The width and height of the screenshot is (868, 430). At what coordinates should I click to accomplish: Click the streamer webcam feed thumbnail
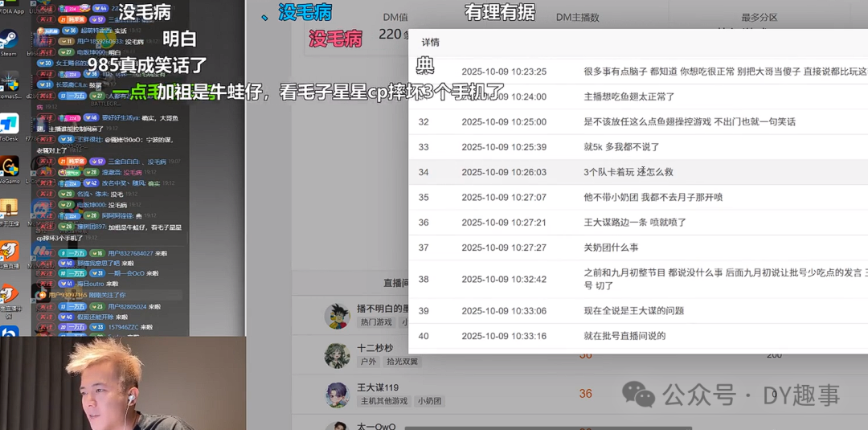click(x=123, y=383)
